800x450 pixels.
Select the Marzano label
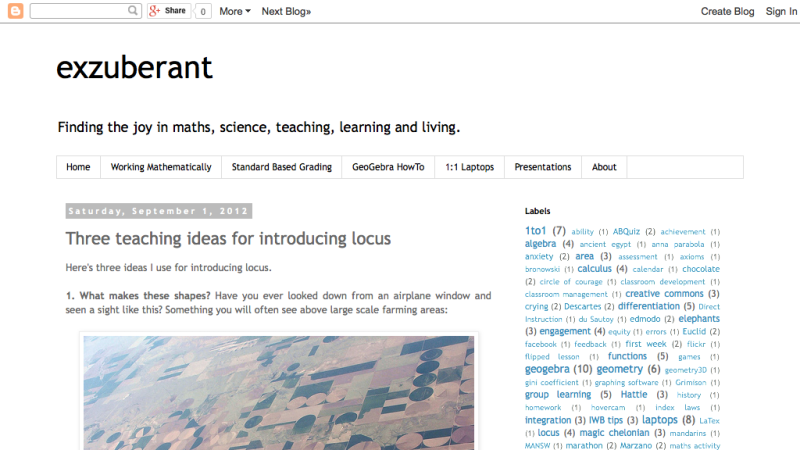coord(636,445)
